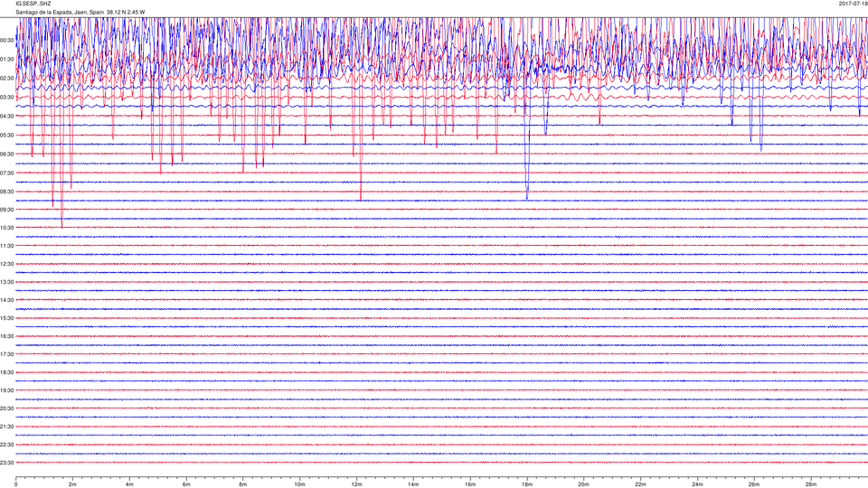Image resolution: width=868 pixels, height=488 pixels.
Task: Choose the 15:30 time label
Action: point(7,318)
